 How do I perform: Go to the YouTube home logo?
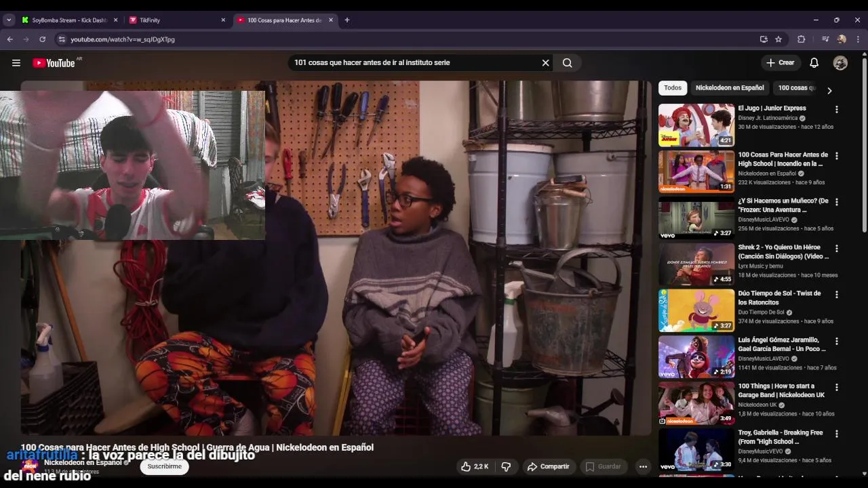point(54,63)
